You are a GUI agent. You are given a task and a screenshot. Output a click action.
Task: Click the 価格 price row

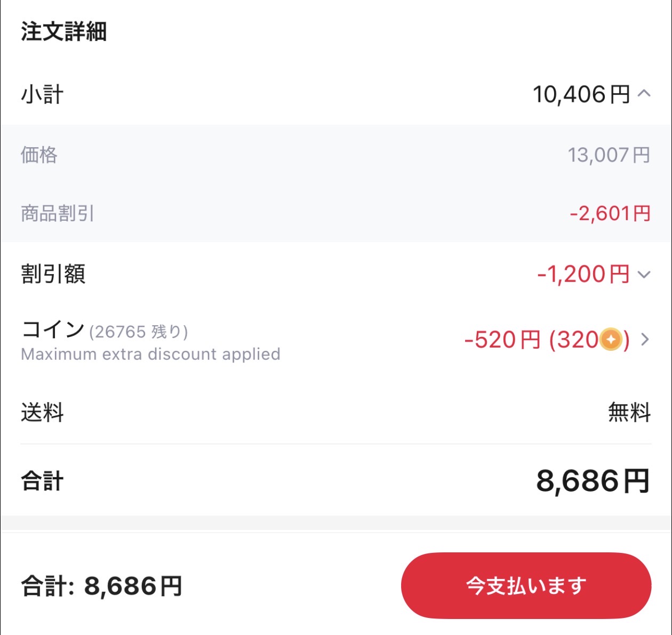coord(39,155)
